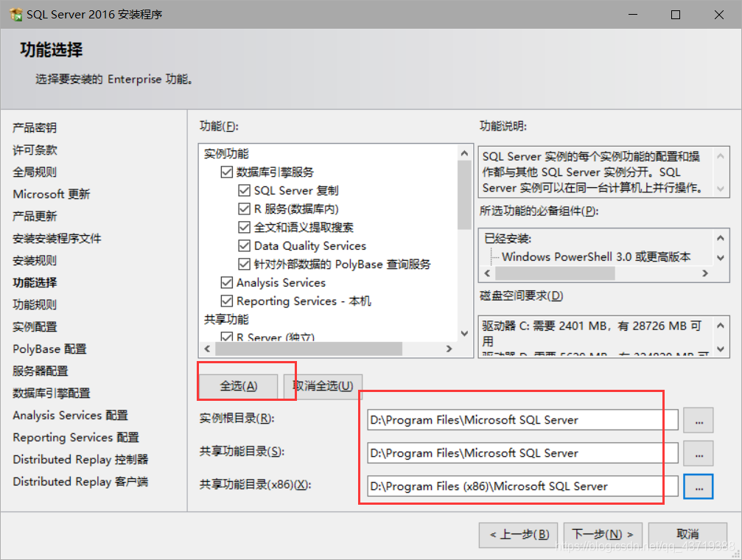Click the feature list horizontal scrollbar
The height and width of the screenshot is (560, 742).
click(x=309, y=349)
